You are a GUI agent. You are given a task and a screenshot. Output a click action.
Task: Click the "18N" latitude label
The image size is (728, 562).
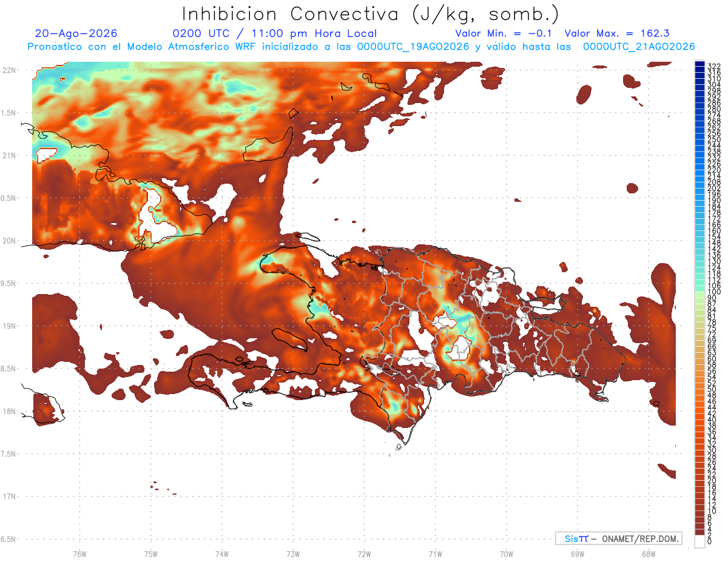point(9,411)
